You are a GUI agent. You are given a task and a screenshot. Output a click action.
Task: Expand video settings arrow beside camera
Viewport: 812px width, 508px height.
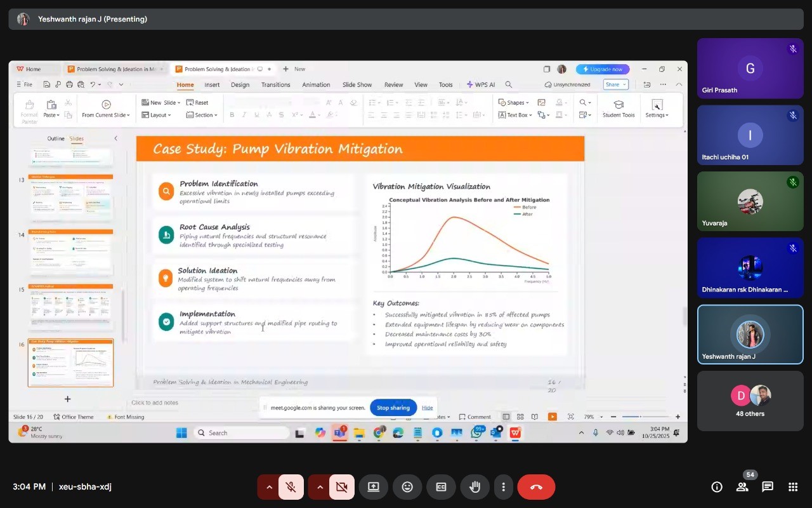[x=320, y=487]
